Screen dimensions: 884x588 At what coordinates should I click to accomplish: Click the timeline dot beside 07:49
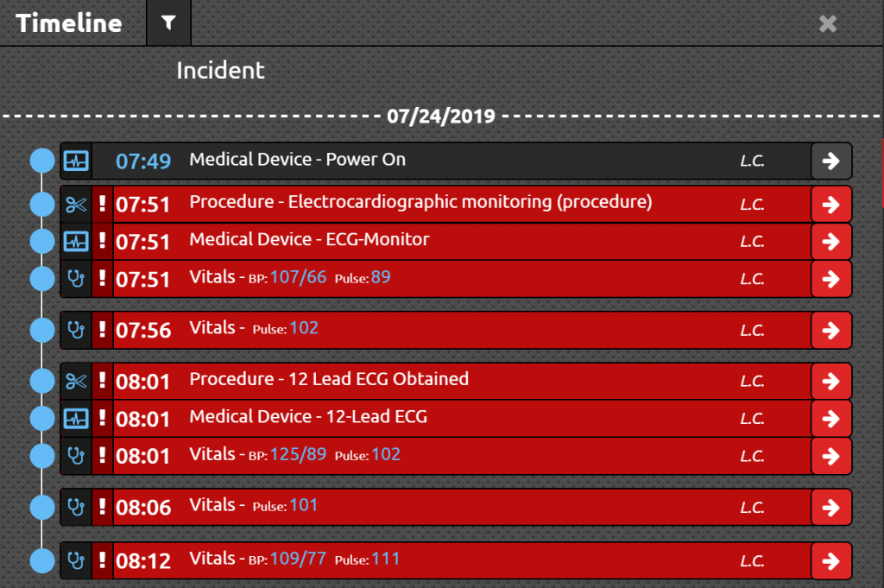coord(41,161)
